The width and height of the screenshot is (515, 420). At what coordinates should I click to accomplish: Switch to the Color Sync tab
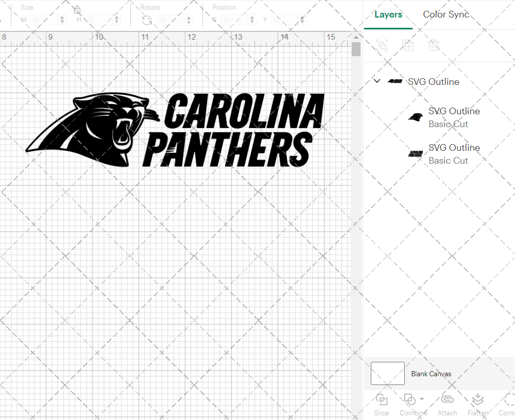[446, 14]
